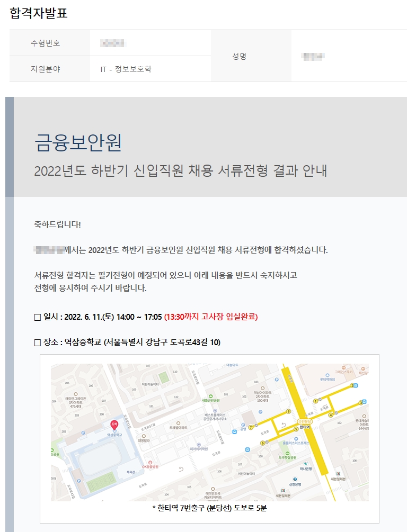Viewport: 407px width, 532px height.
Task: Click the bus stop icon beside exit 3
Action: 364,402
